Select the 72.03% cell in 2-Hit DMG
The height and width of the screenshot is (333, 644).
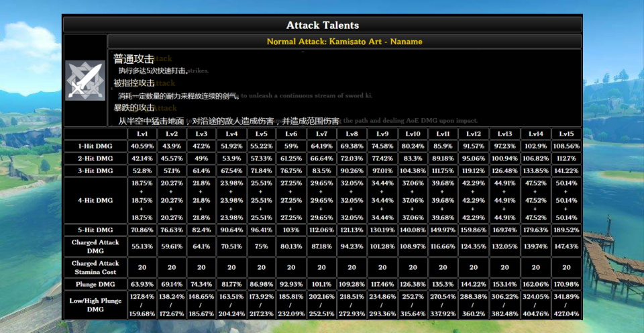tap(352, 158)
